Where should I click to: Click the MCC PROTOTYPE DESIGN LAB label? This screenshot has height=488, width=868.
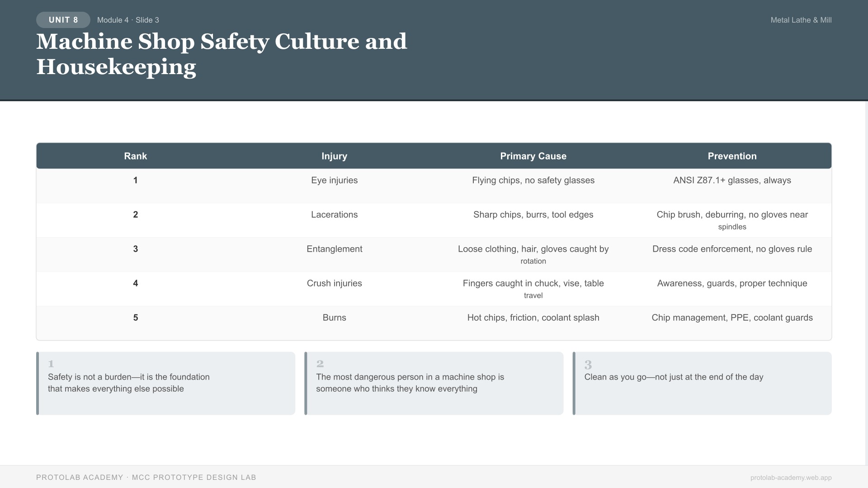[194, 477]
